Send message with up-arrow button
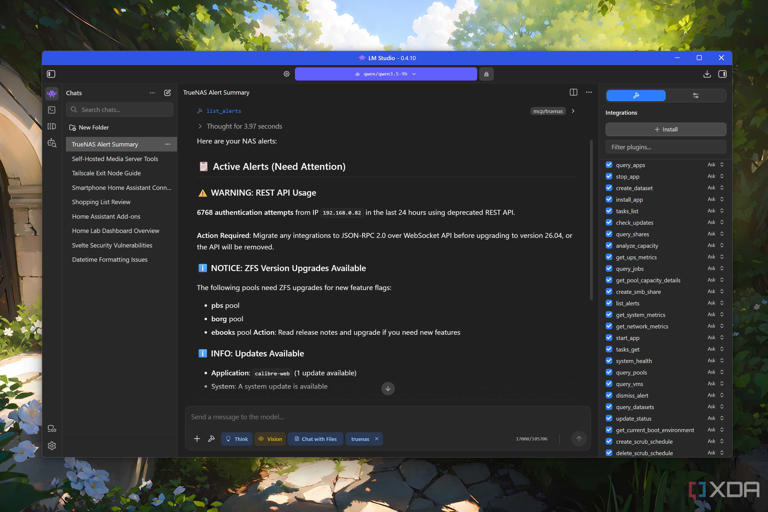The image size is (768, 512). point(578,439)
